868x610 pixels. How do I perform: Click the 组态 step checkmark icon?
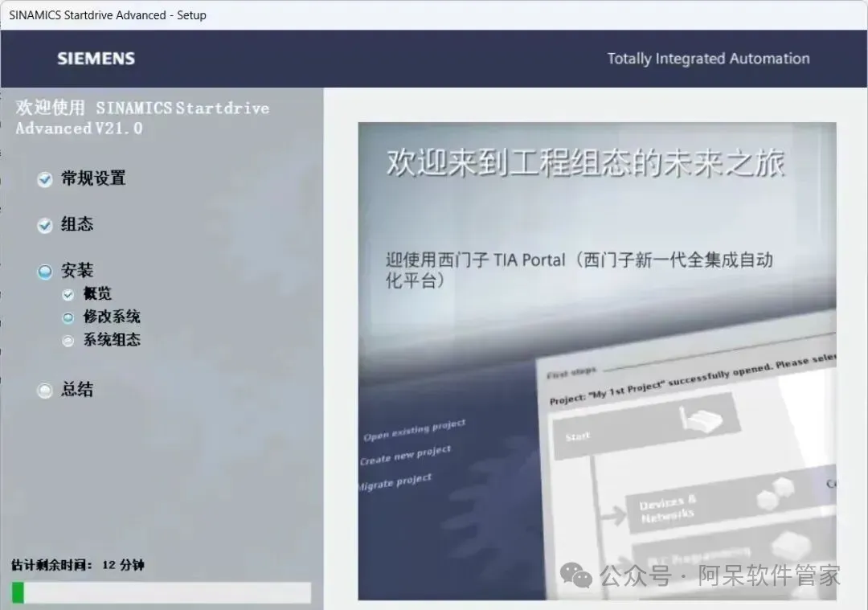pos(45,225)
